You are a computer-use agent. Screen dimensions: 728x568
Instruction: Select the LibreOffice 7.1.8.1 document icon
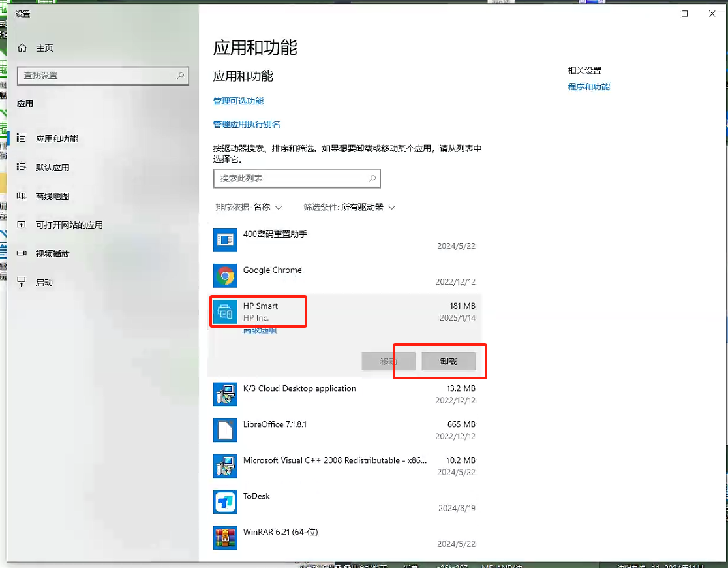pos(225,430)
